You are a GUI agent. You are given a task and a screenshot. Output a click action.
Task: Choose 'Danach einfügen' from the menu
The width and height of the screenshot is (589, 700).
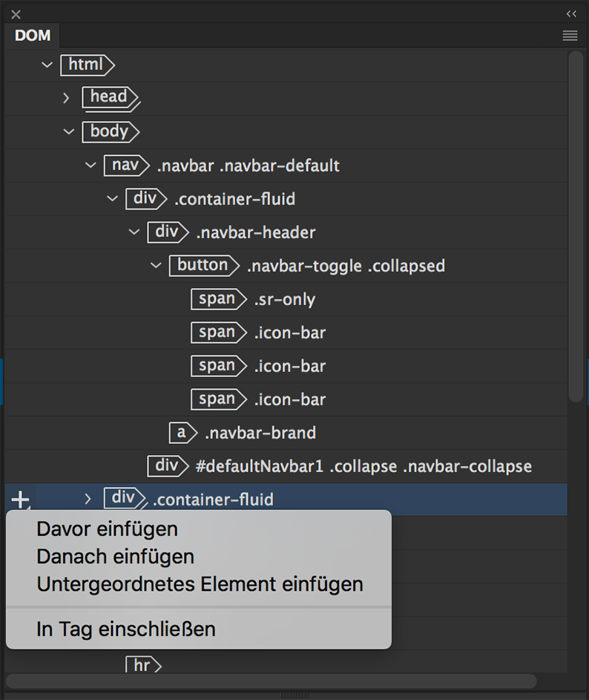(116, 556)
